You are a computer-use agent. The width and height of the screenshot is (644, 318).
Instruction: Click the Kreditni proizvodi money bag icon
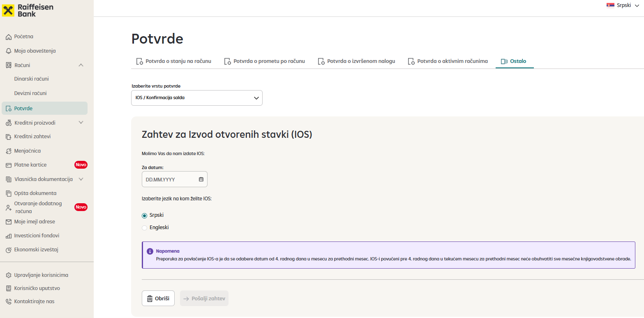click(9, 123)
